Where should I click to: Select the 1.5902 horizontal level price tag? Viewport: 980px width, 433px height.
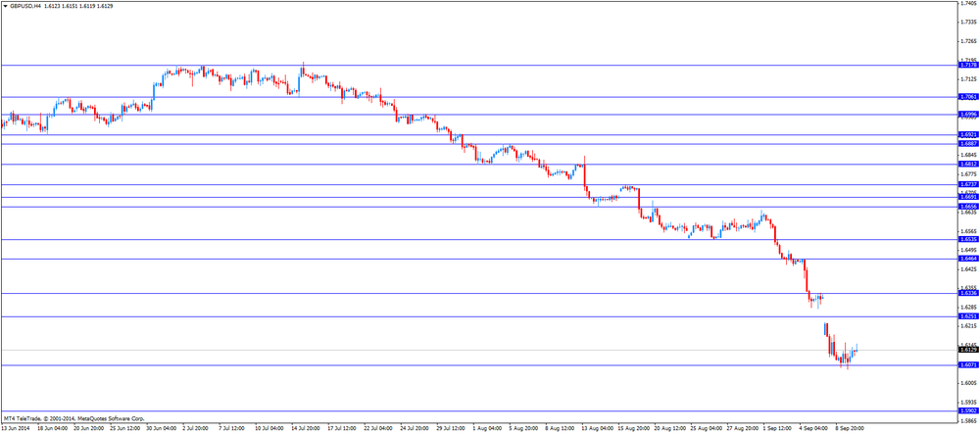[x=967, y=411]
